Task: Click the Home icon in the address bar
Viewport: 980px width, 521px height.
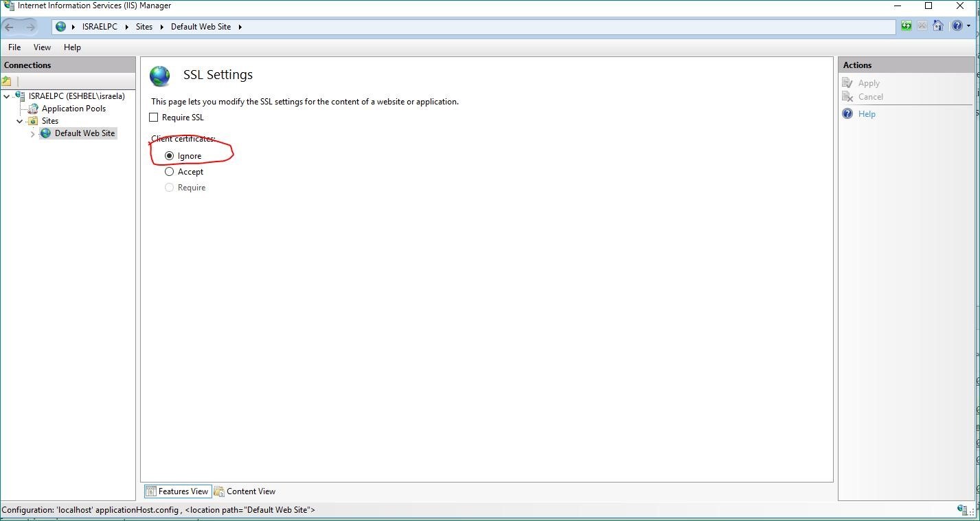Action: point(939,25)
